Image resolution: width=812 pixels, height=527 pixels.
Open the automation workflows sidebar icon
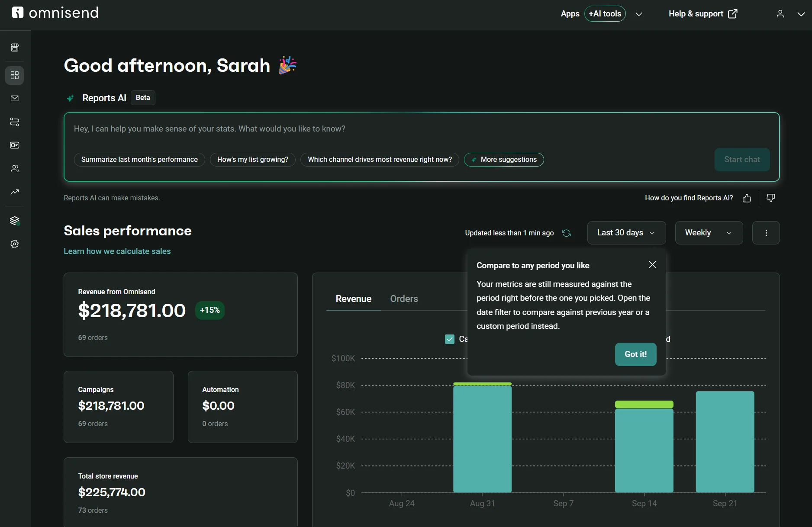pos(15,122)
